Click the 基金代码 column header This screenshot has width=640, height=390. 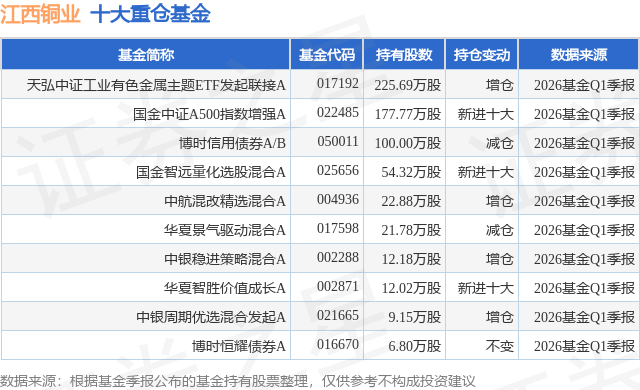[x=327, y=55]
